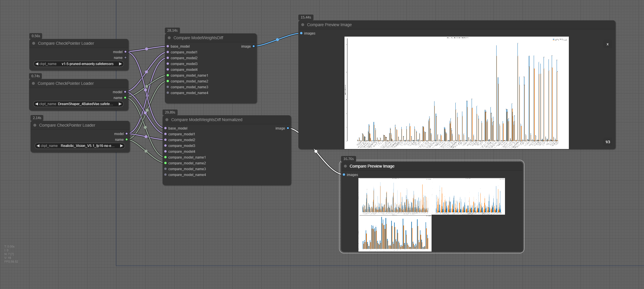Image resolution: width=644 pixels, height=289 pixels.
Task: Open the top-right chart thumbnail in bottom preview
Action: 468,196
